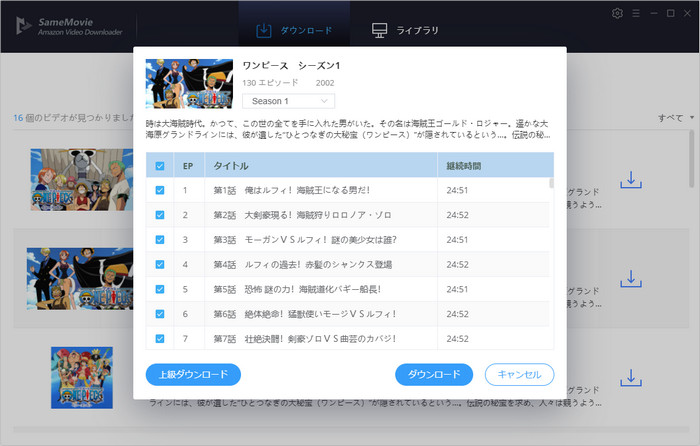Click third background One Piece poster thumbnail
The width and height of the screenshot is (700, 446).
82,378
